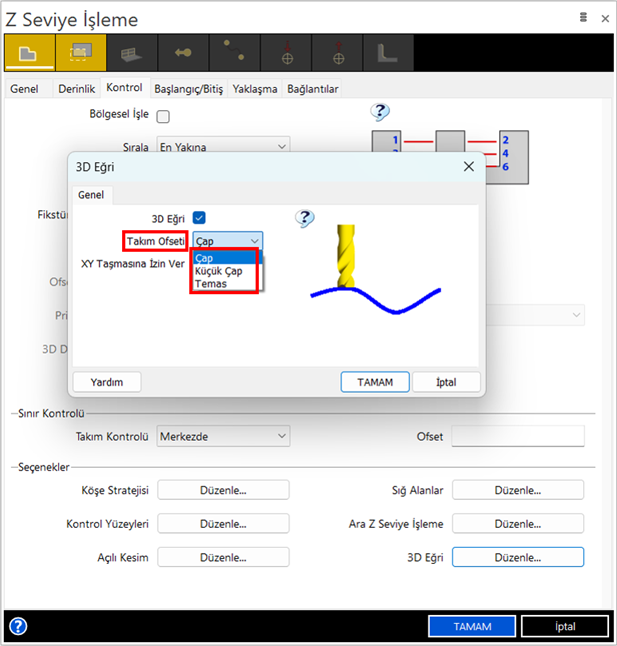Image resolution: width=617 pixels, height=646 pixels.
Task: Switch to the Başlangıç/Bitiş tab
Action: click(x=189, y=89)
